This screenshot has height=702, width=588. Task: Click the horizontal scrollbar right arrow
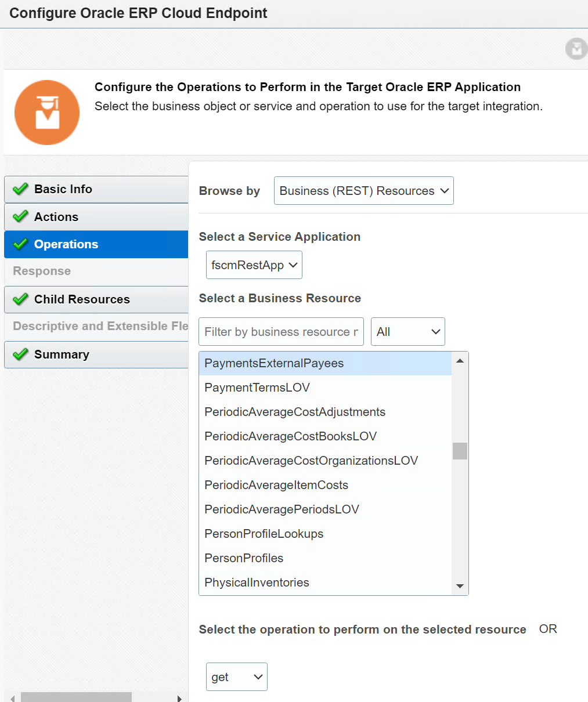(x=180, y=698)
